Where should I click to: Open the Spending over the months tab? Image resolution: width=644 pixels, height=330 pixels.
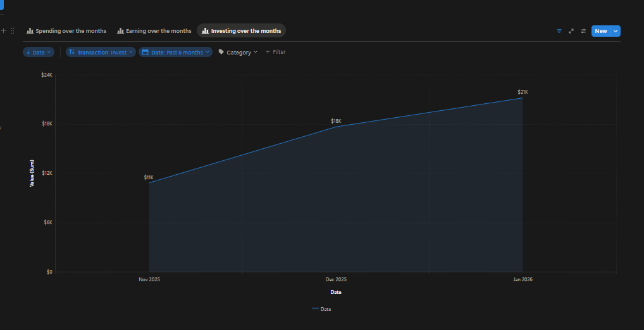coord(66,31)
